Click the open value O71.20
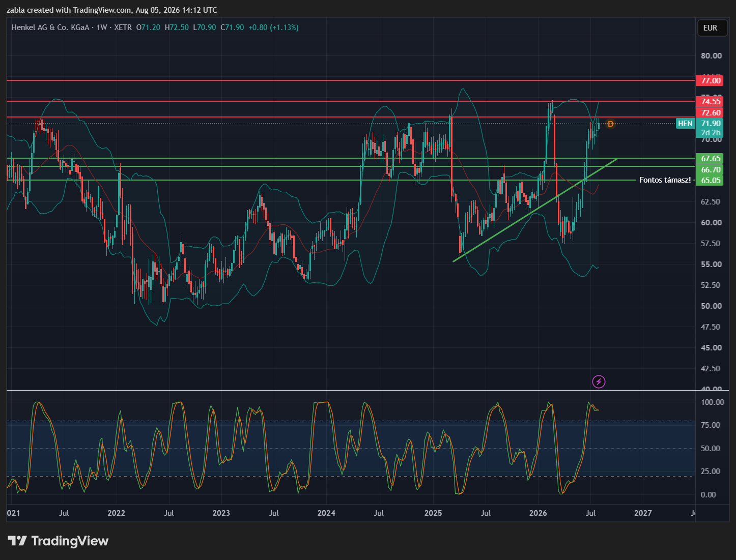The height and width of the screenshot is (560, 736). (148, 27)
